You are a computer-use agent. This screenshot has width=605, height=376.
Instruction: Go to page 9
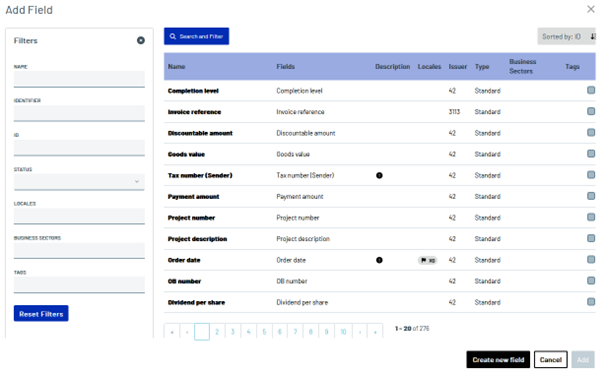point(326,332)
